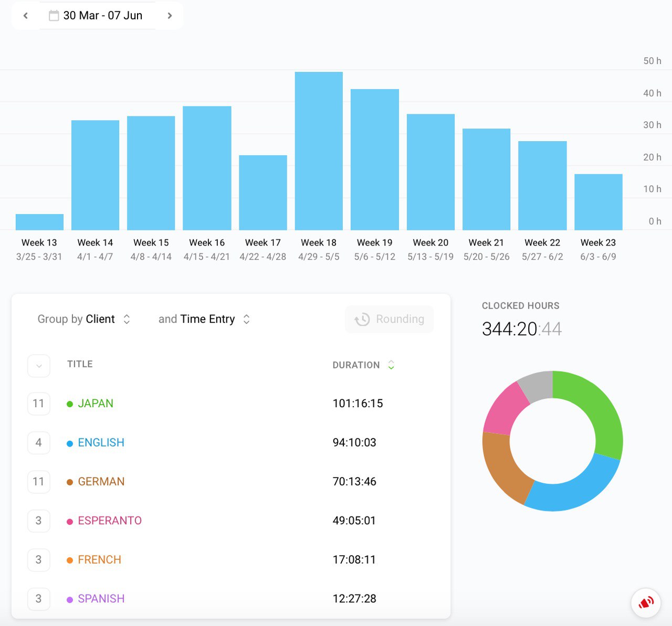Click the 4/1 - 4/7 date label
672x626 pixels.
pyautogui.click(x=95, y=257)
